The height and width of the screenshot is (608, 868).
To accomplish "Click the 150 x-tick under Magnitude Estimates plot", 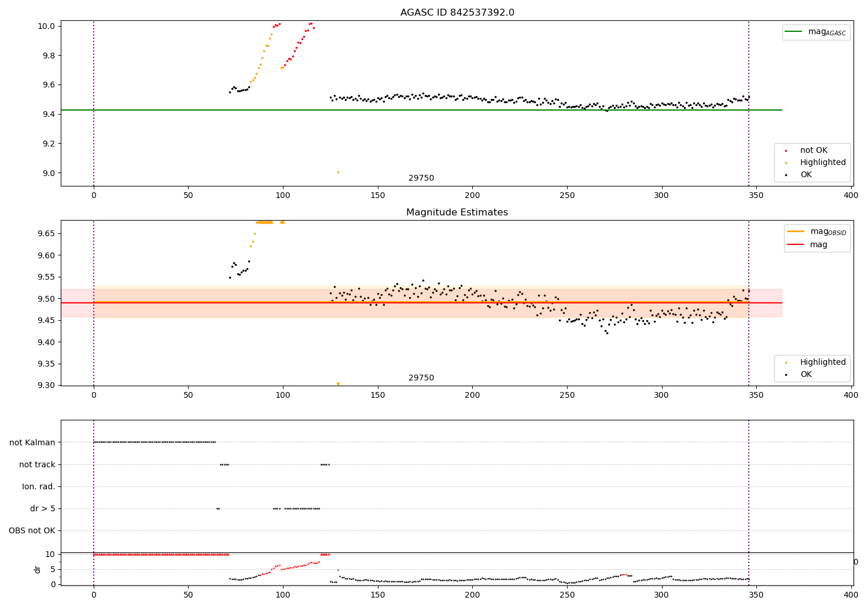I will [378, 395].
